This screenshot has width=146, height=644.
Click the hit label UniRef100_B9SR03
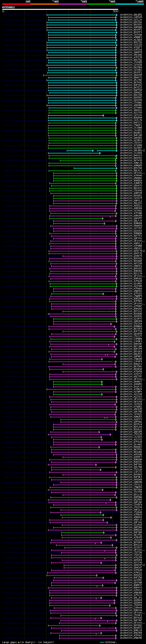coord(131,628)
